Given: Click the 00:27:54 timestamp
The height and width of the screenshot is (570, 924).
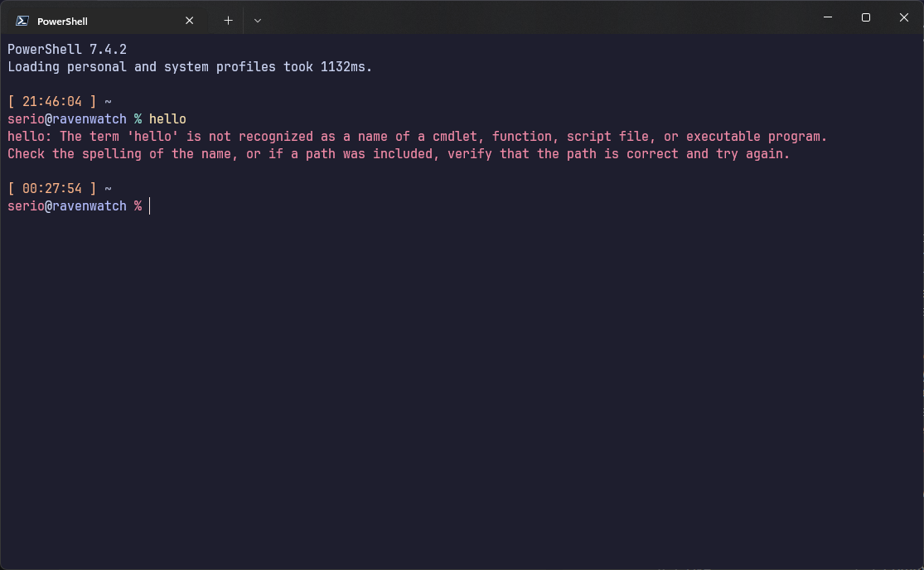Looking at the screenshot, I should point(52,189).
